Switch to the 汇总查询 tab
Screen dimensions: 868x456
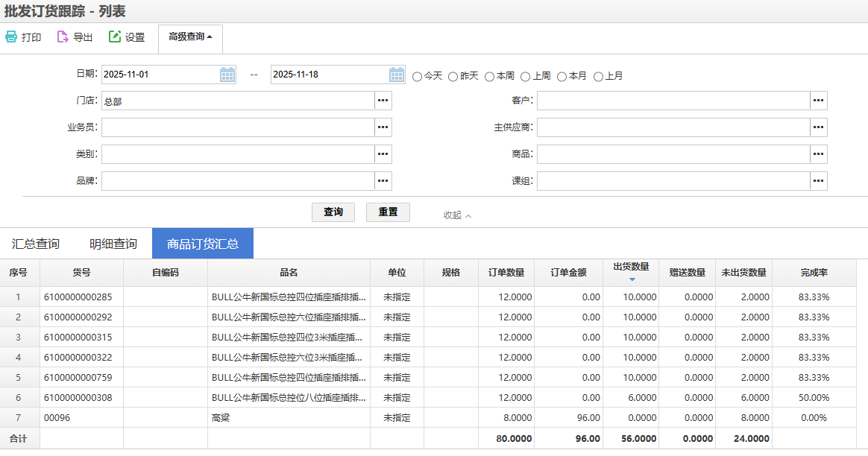[36, 244]
